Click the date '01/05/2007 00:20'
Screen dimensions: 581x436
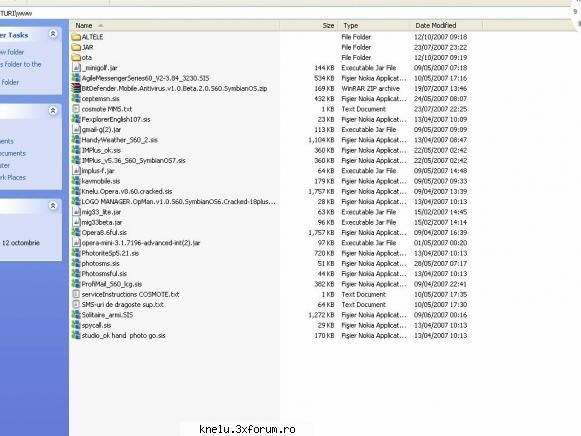point(441,243)
